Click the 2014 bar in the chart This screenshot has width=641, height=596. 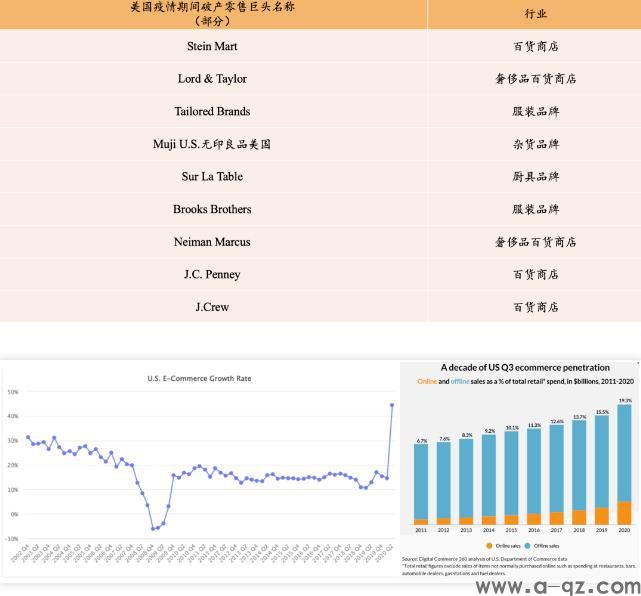(x=489, y=479)
